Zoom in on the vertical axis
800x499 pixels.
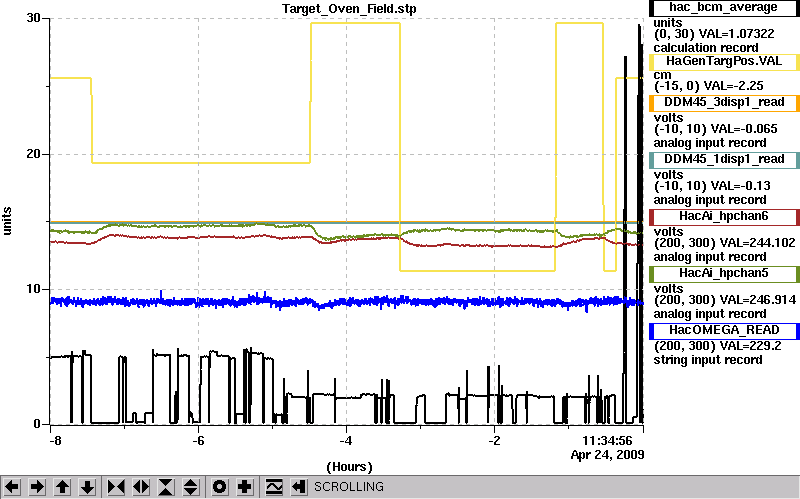click(166, 487)
